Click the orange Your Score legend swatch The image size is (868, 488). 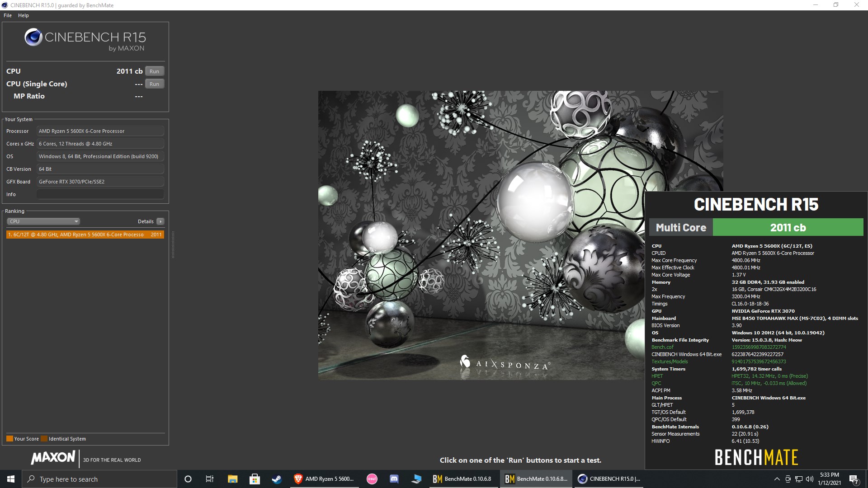(9, 439)
